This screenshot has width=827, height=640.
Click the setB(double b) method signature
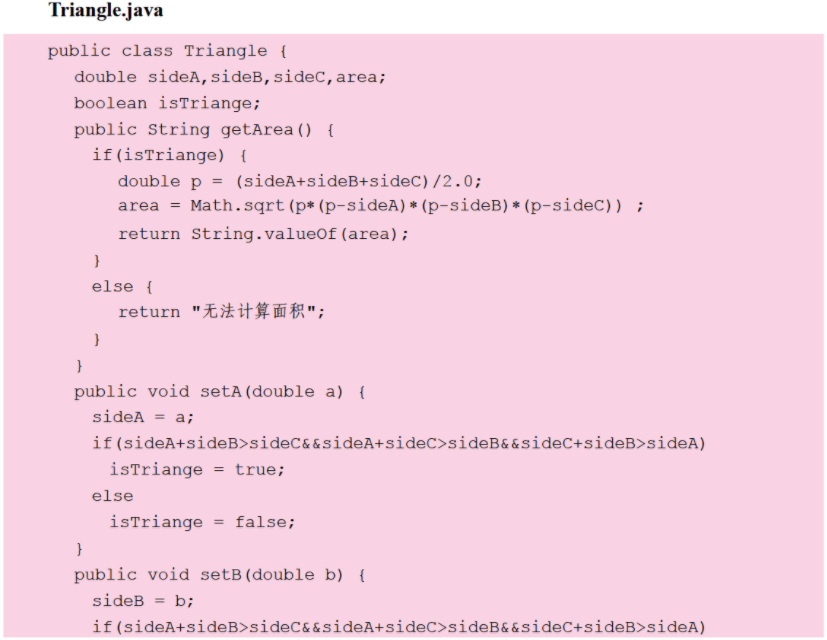219,574
